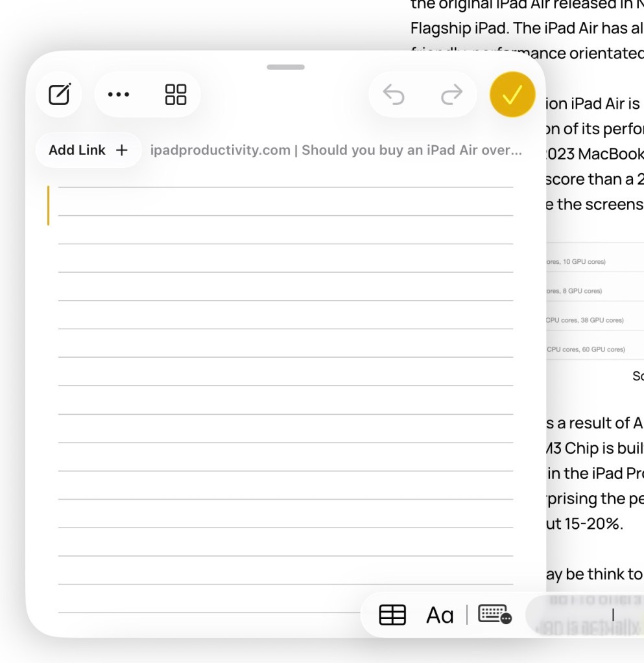Confirm the note with the yellow checkmark
The height and width of the screenshot is (663, 644).
[512, 95]
